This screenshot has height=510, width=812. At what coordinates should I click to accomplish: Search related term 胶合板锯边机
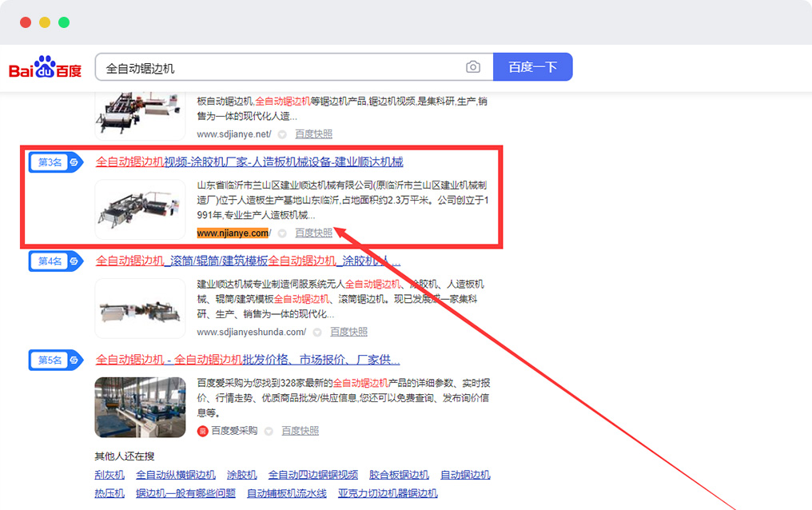pos(400,475)
